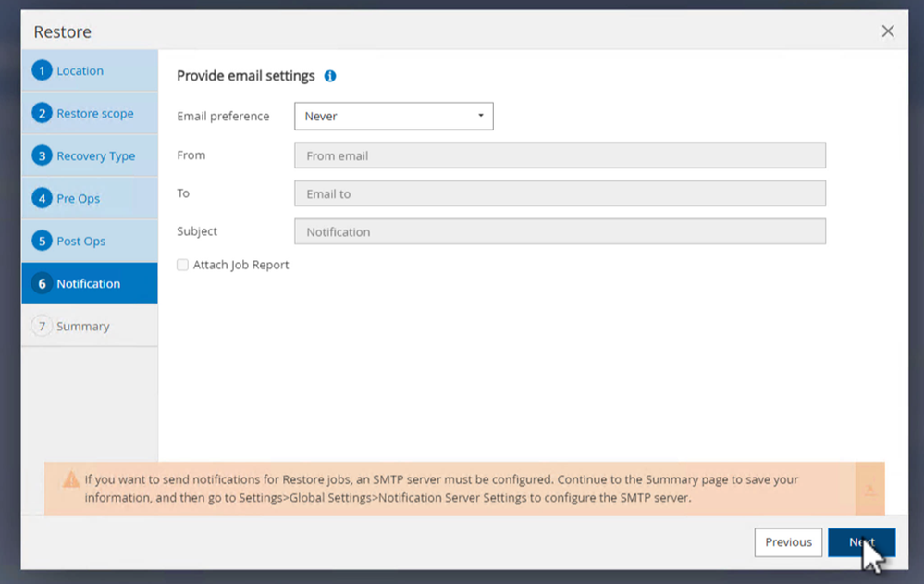The width and height of the screenshot is (924, 584).
Task: Switch to the Recovery Type step
Action: tap(96, 156)
